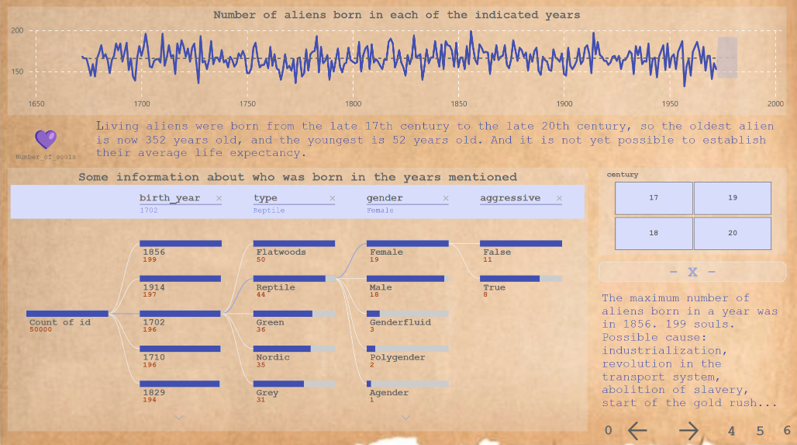Toggle century 17 slicer tile
This screenshot has height=445, width=797.
[x=654, y=198]
